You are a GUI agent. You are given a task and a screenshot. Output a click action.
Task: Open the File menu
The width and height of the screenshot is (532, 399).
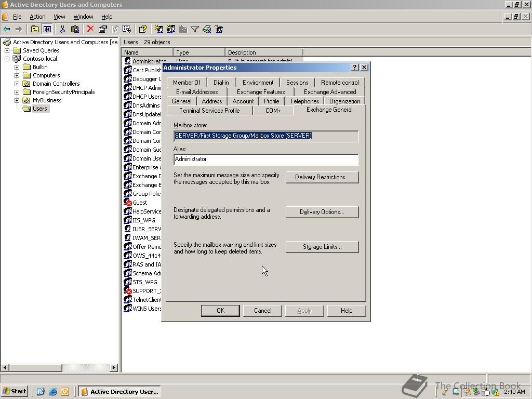coord(17,17)
